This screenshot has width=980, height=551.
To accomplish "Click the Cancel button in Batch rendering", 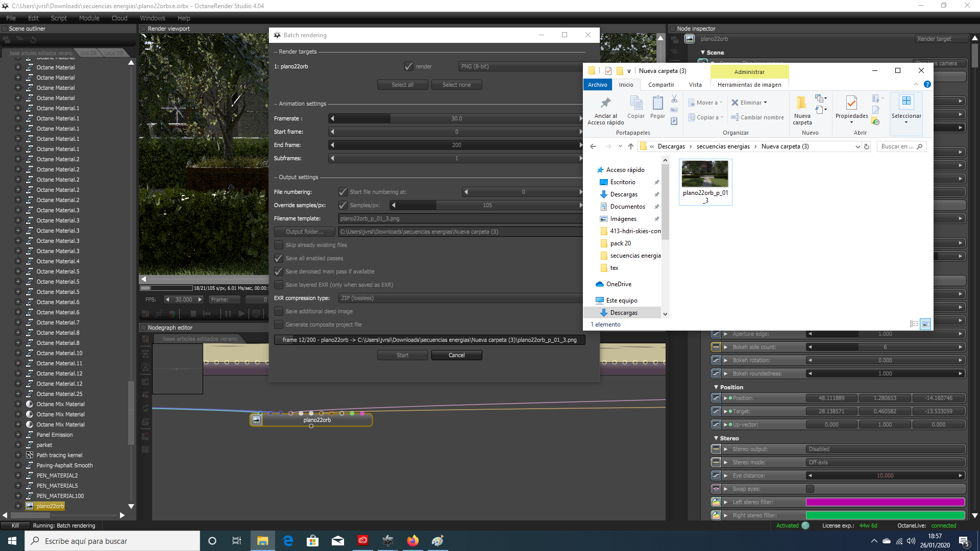I will (456, 355).
